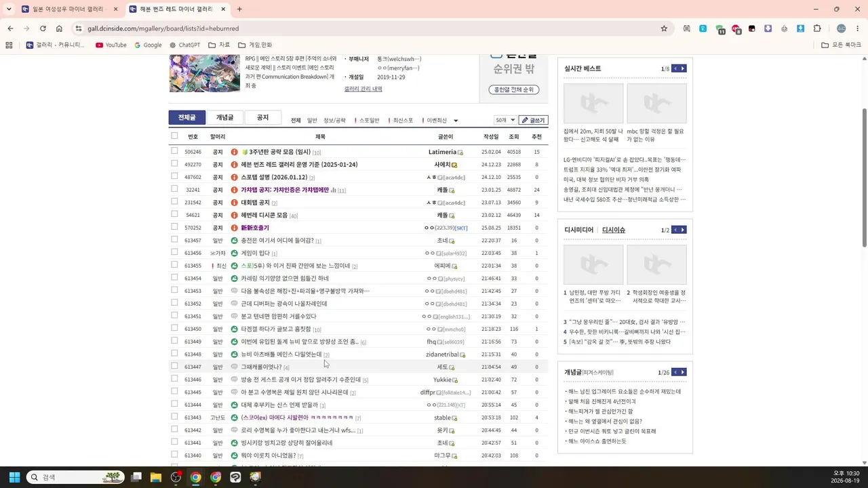868x488 pixels.
Task: Select the 전체글 tab
Action: point(186,117)
